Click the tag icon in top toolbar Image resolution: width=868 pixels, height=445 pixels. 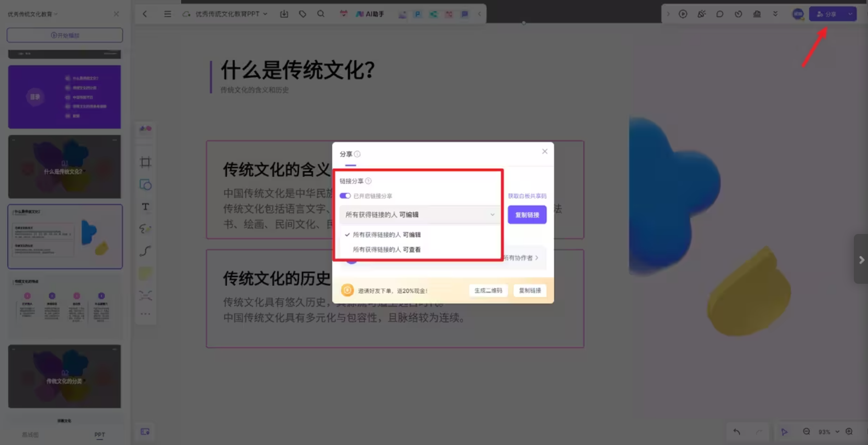[x=302, y=14]
